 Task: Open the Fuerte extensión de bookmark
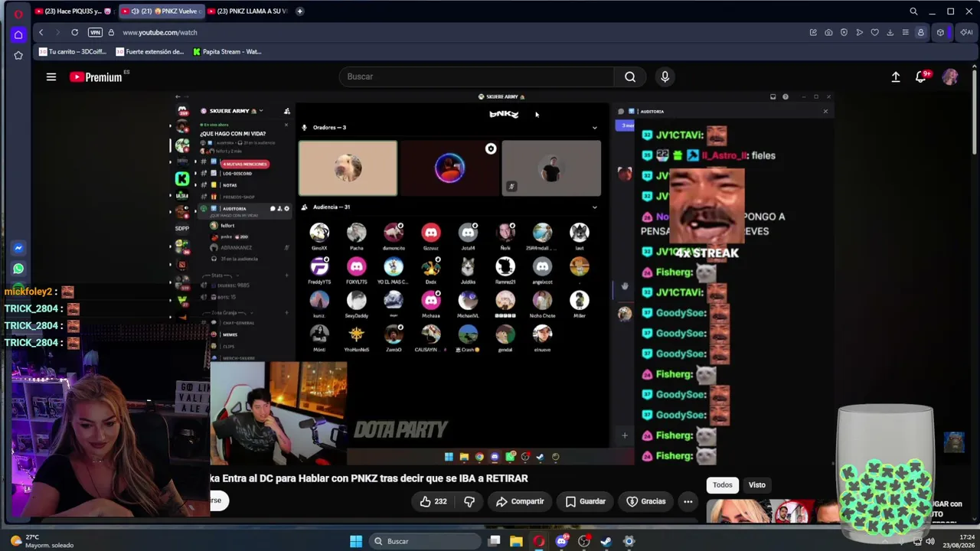pyautogui.click(x=150, y=52)
